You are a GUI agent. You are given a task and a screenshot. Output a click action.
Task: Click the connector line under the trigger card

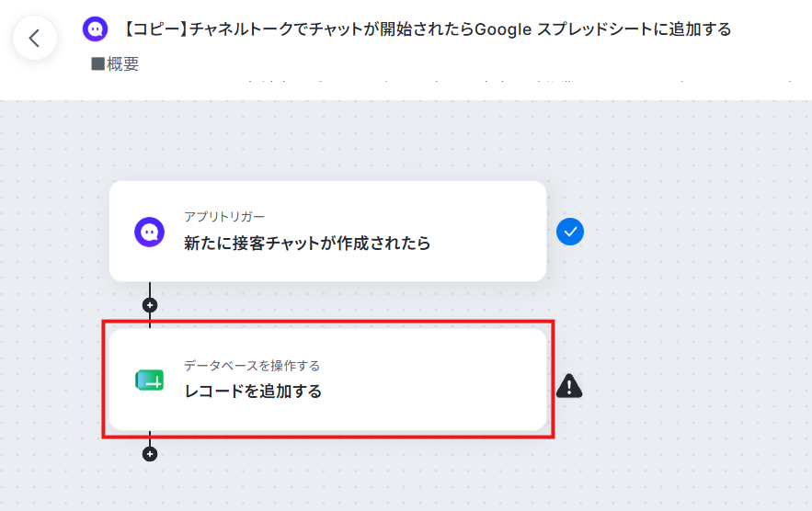pyautogui.click(x=150, y=290)
